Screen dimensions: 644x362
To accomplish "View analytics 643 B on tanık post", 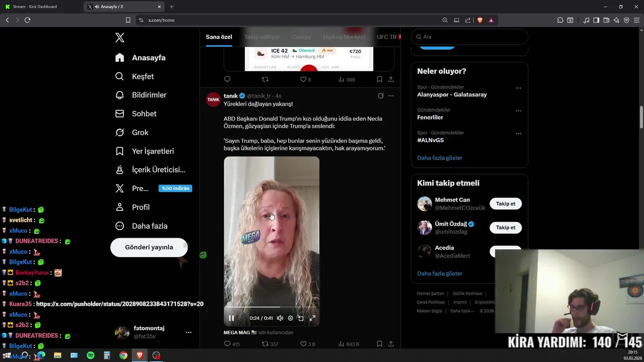I will coord(349,344).
